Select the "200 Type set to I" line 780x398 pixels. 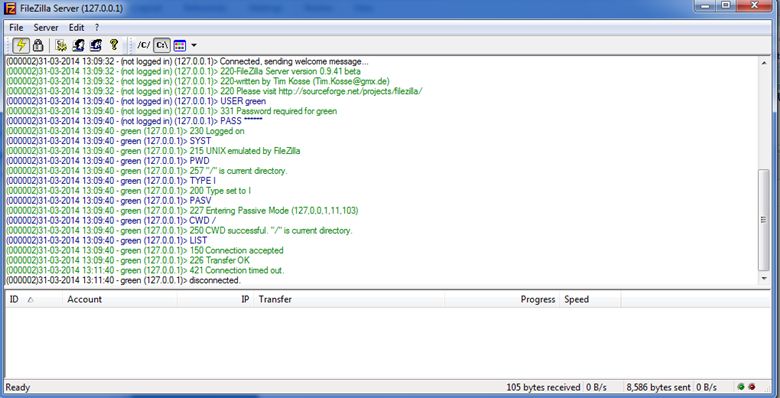[x=128, y=191]
